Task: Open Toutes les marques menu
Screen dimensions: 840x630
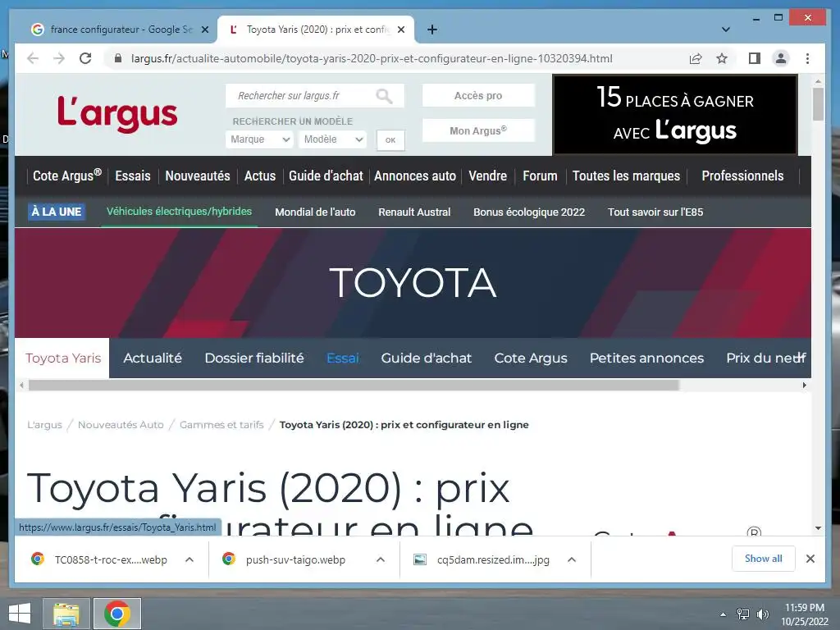Action: tap(626, 176)
